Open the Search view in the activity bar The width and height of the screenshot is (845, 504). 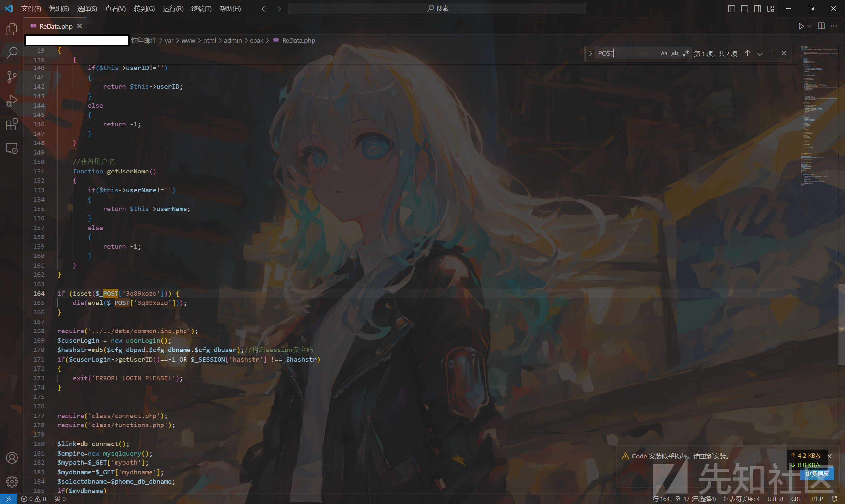click(12, 53)
